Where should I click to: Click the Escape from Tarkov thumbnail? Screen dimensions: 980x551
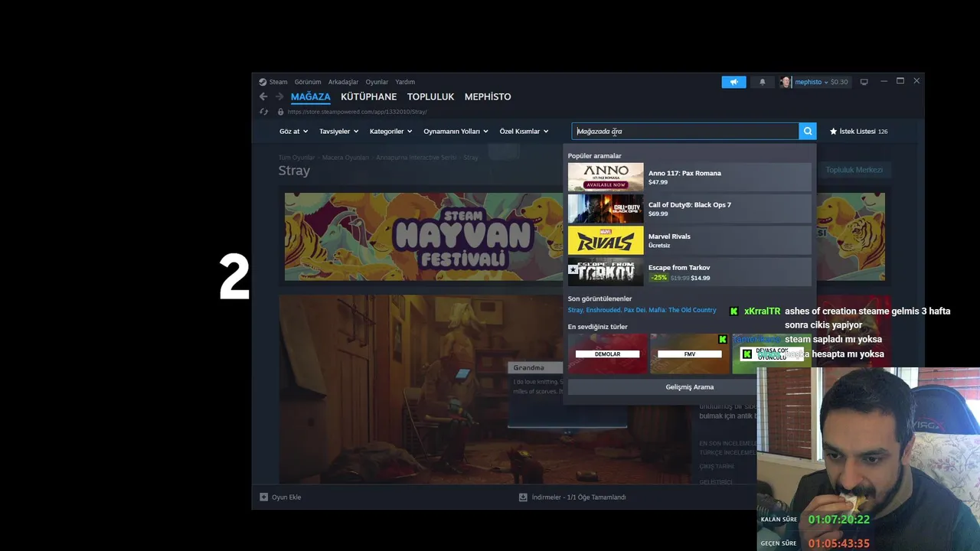pos(606,272)
